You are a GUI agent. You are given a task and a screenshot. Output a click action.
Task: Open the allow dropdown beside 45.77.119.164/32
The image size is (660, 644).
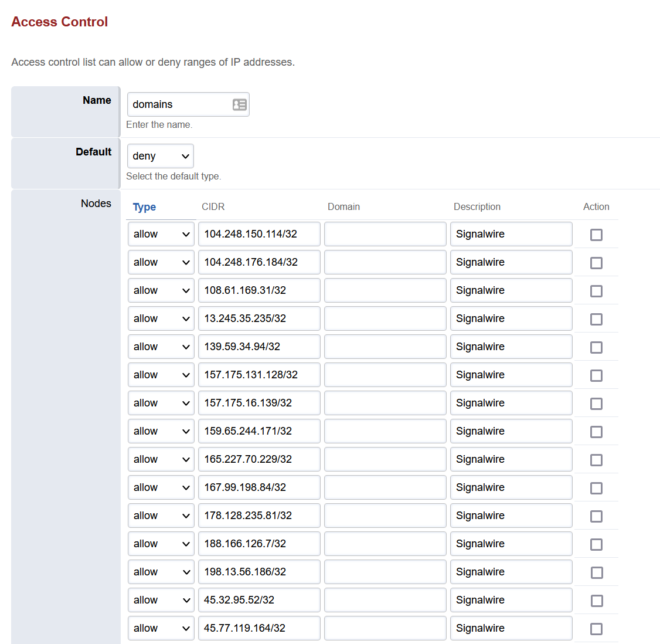pos(161,628)
